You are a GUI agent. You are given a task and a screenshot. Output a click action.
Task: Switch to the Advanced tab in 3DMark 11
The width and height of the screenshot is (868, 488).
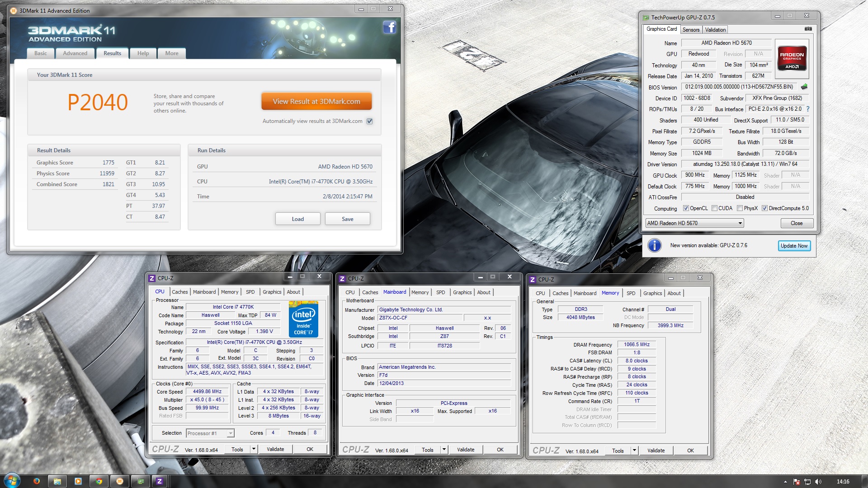[x=75, y=53]
